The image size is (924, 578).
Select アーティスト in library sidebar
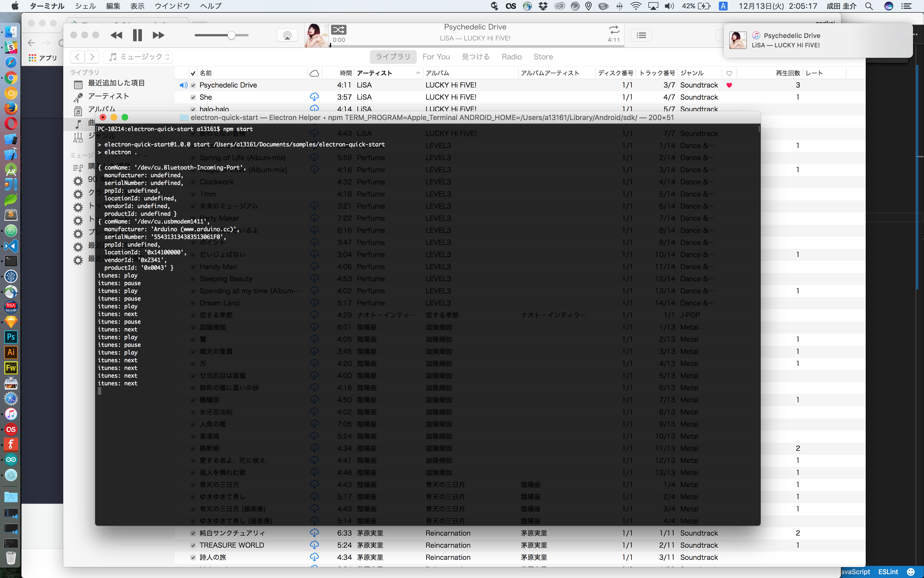point(109,96)
